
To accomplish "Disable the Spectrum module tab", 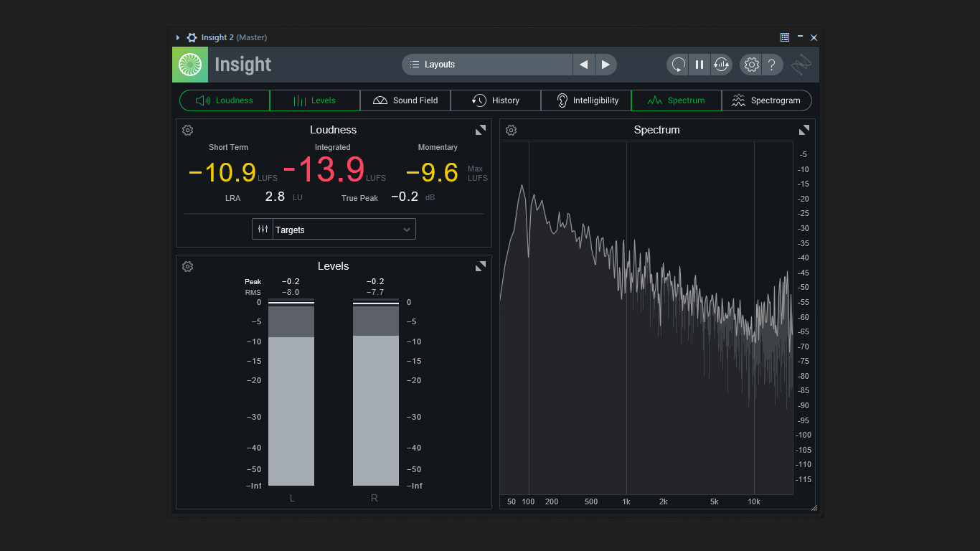I will [676, 100].
